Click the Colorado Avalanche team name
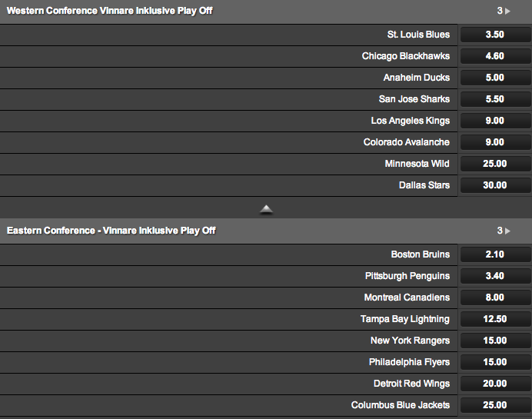532x419 pixels. tap(407, 142)
